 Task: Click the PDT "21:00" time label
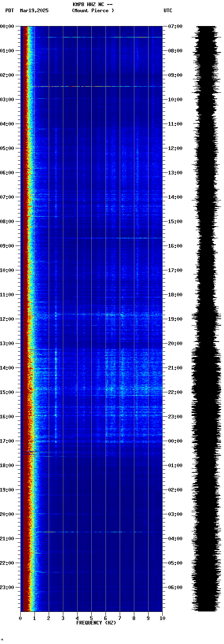pyautogui.click(x=7, y=539)
